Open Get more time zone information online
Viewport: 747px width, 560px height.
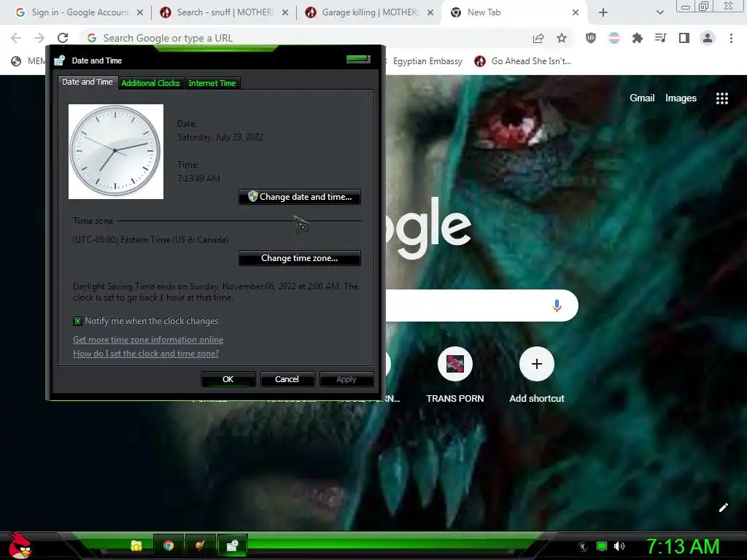pyautogui.click(x=148, y=340)
